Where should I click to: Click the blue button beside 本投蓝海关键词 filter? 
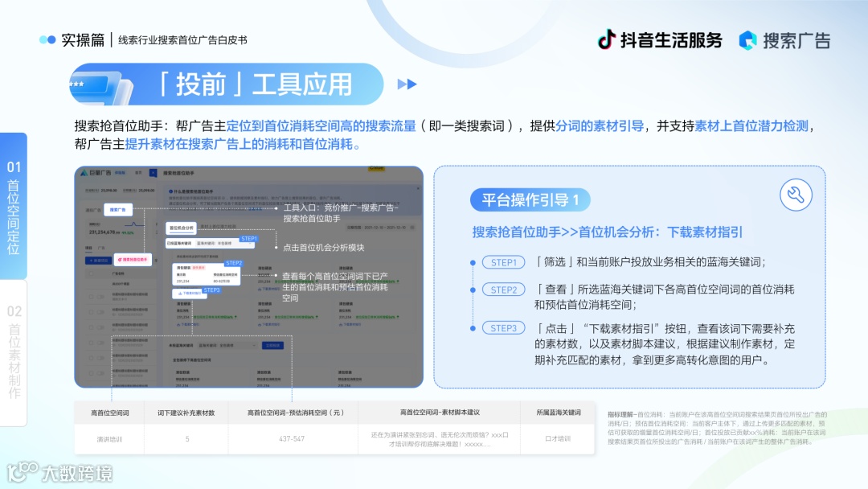272,345
